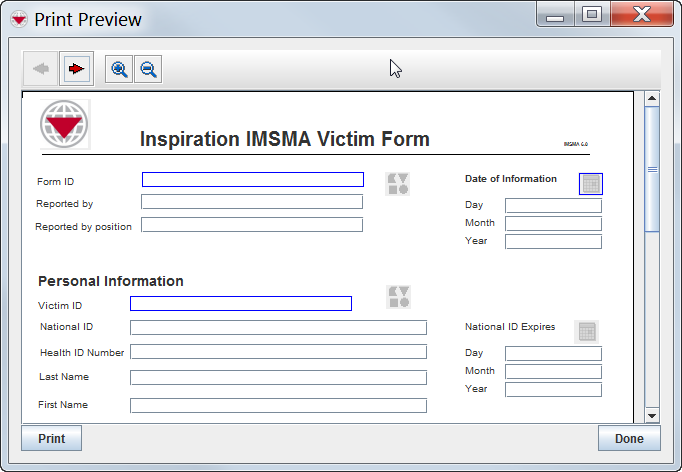The image size is (682, 472).
Task: Click the IMSMA globe logo
Action: (x=65, y=125)
